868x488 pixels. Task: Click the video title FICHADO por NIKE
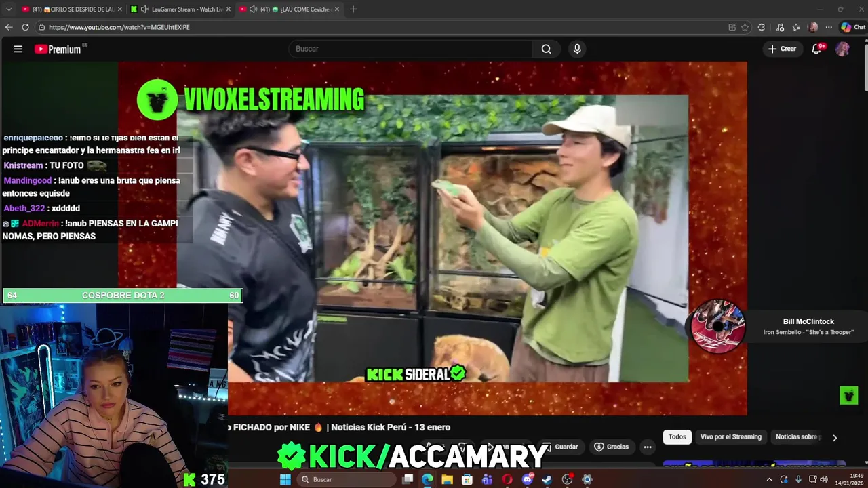pos(339,427)
